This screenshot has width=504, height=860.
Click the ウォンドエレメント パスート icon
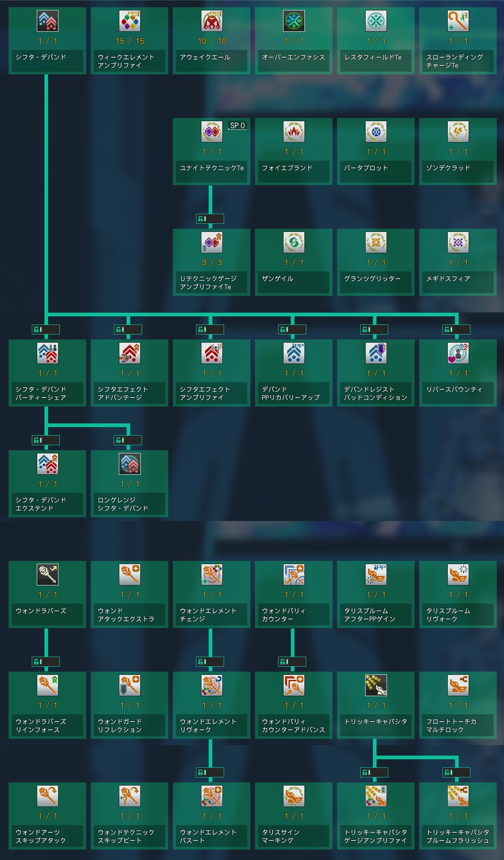212,796
